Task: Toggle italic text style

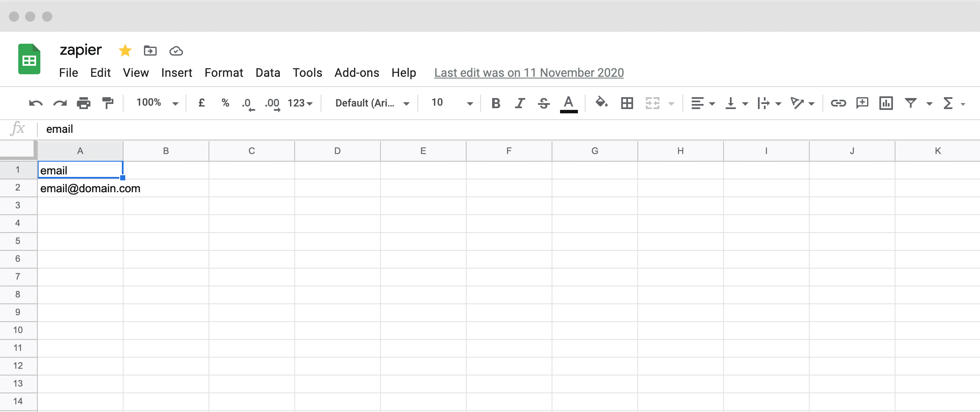Action: [520, 103]
